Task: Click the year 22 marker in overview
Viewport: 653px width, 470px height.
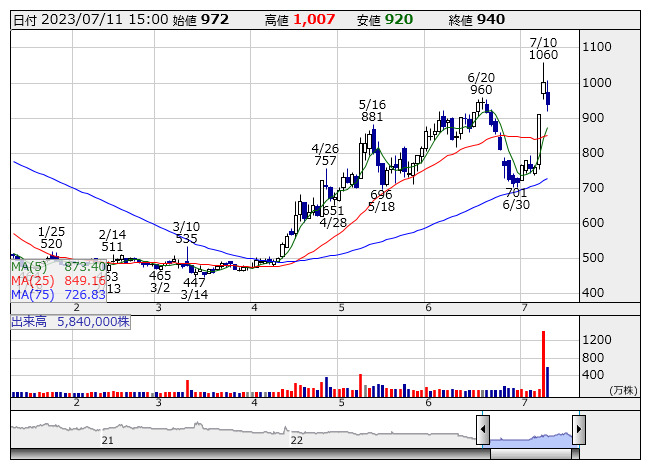Action: pos(297,440)
